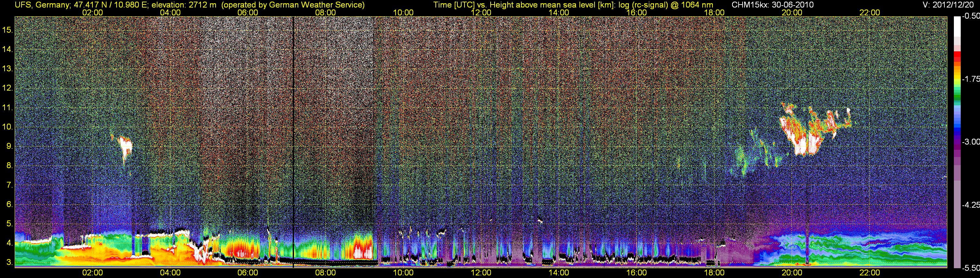Click the 16:00 label on the bottom time axis
980x278 pixels.
(636, 273)
